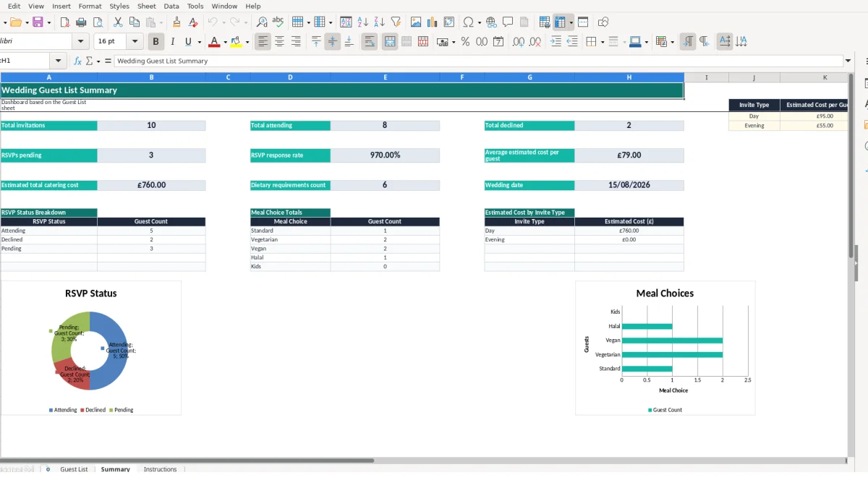Switch to the Guest List sheet tab
Image resolution: width=868 pixels, height=488 pixels.
tap(74, 469)
